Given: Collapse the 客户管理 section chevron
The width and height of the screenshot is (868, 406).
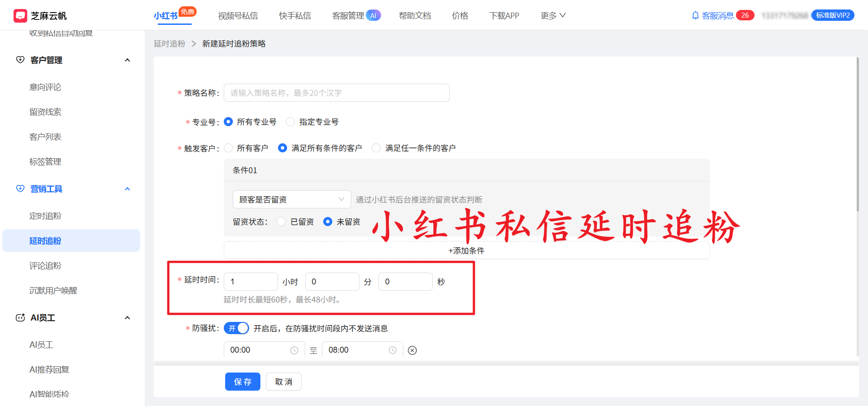Looking at the screenshot, I should coord(127,60).
